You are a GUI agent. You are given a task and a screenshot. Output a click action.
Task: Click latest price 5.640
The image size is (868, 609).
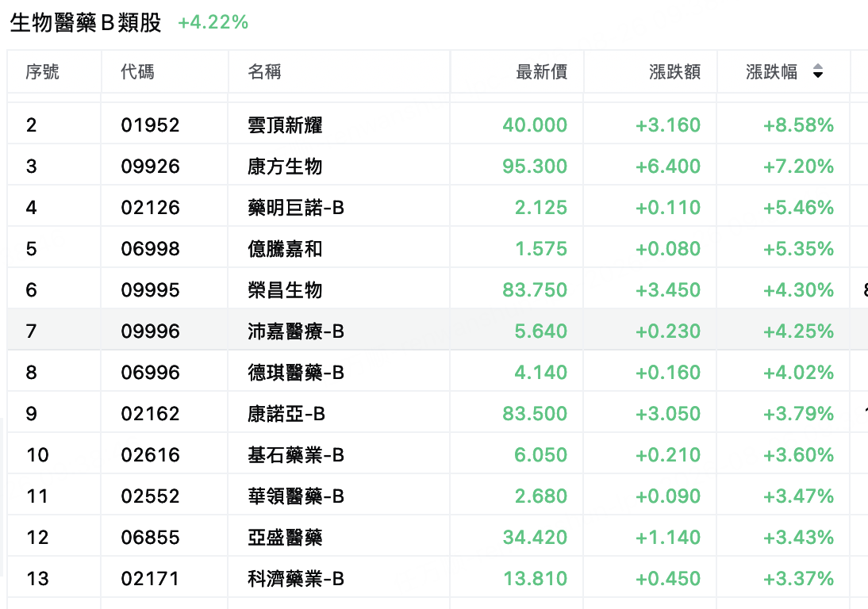[541, 331]
